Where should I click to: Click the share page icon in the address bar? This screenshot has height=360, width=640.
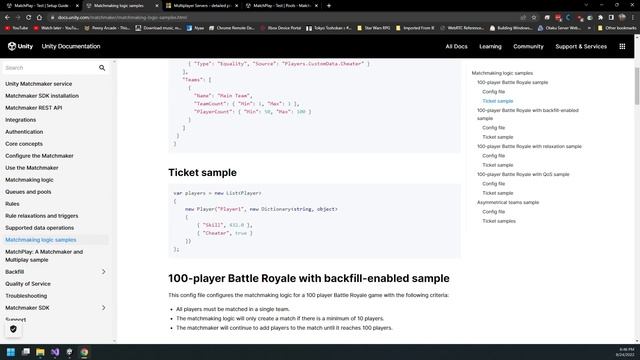[x=523, y=18]
